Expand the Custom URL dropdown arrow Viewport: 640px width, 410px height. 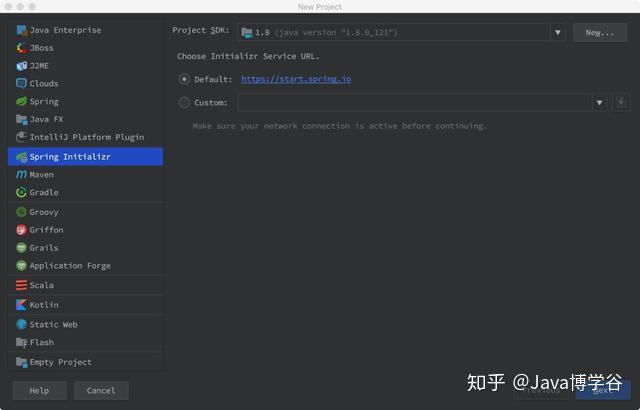(x=599, y=102)
